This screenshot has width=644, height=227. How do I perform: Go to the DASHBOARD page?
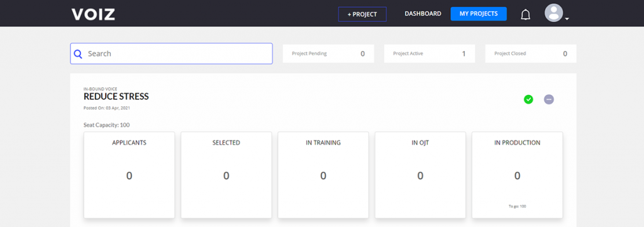(423, 14)
